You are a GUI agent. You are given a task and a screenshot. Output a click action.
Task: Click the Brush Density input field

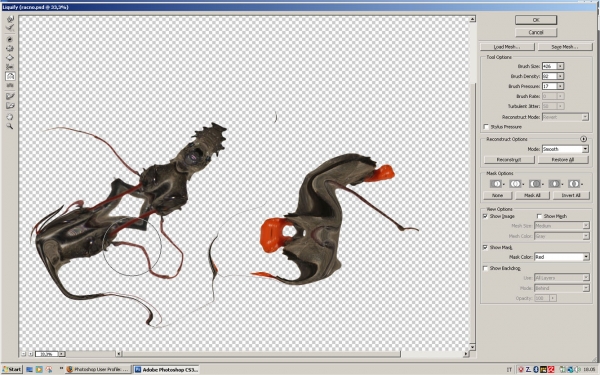pyautogui.click(x=549, y=76)
